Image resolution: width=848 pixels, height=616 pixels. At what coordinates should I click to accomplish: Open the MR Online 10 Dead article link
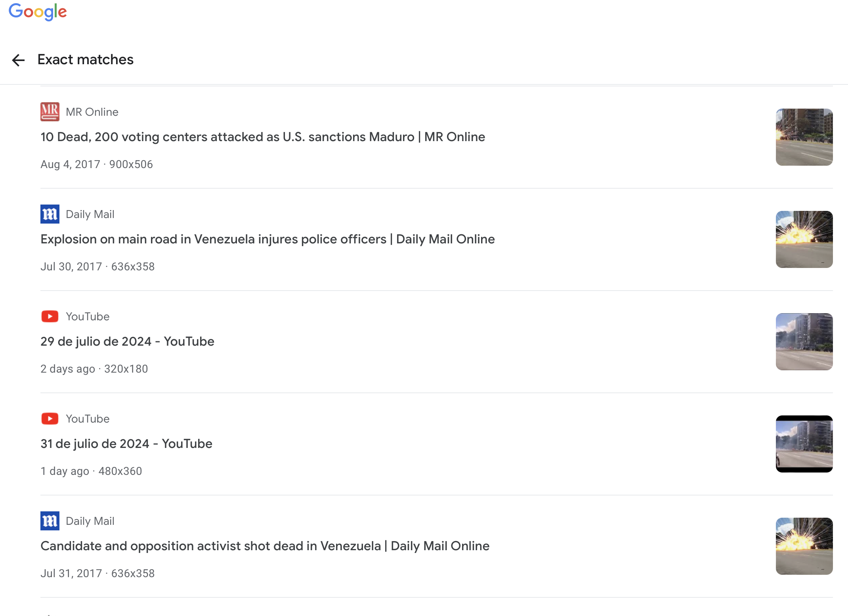(x=263, y=137)
